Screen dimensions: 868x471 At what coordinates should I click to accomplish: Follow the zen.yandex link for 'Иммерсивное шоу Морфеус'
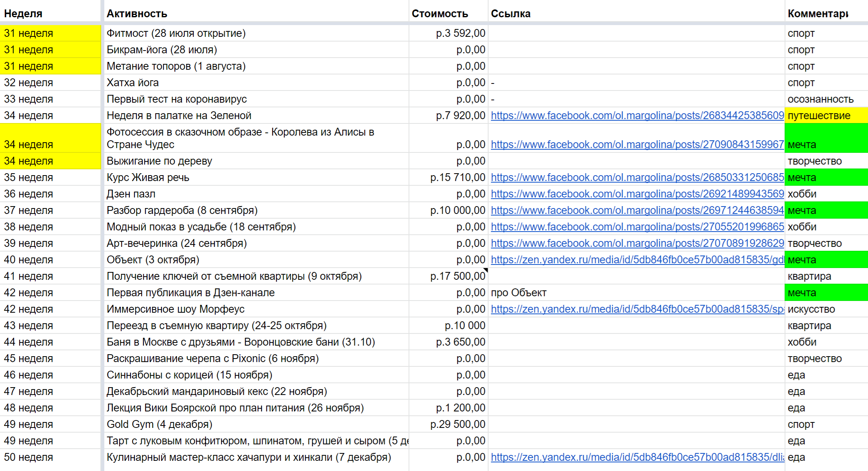point(637,309)
